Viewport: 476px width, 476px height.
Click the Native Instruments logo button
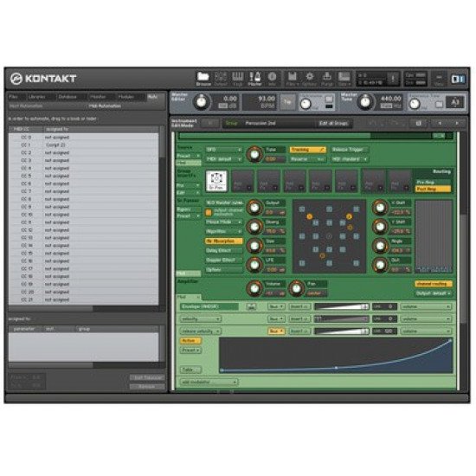[458, 79]
